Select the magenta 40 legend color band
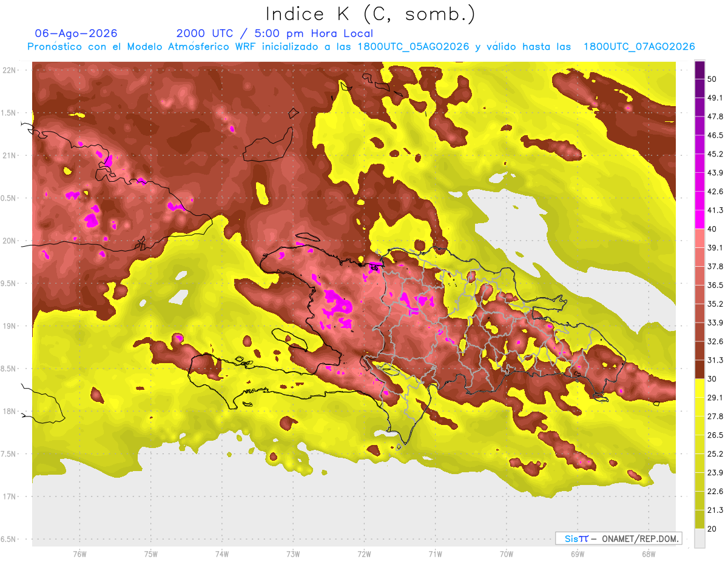Screen dimensions: 728x562 point(699,219)
